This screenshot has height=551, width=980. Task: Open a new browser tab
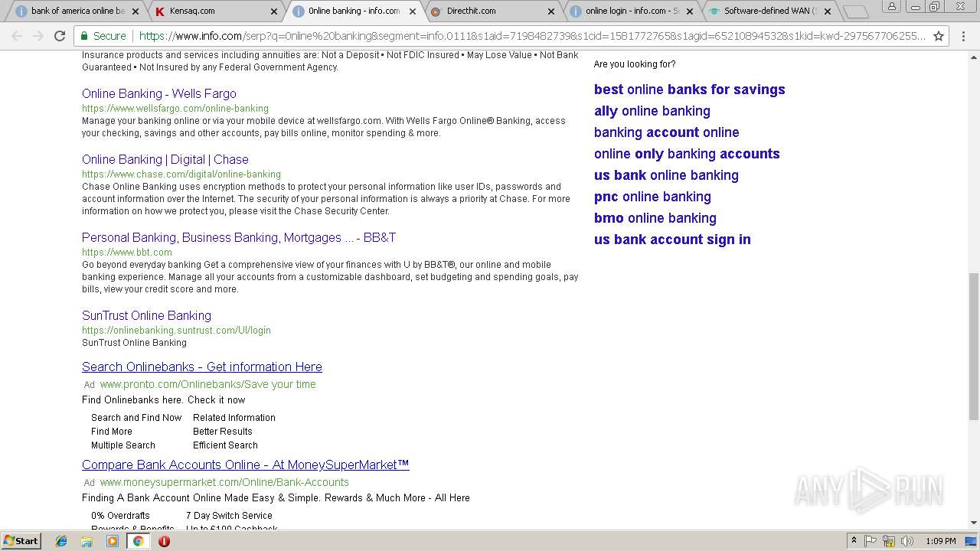(855, 11)
